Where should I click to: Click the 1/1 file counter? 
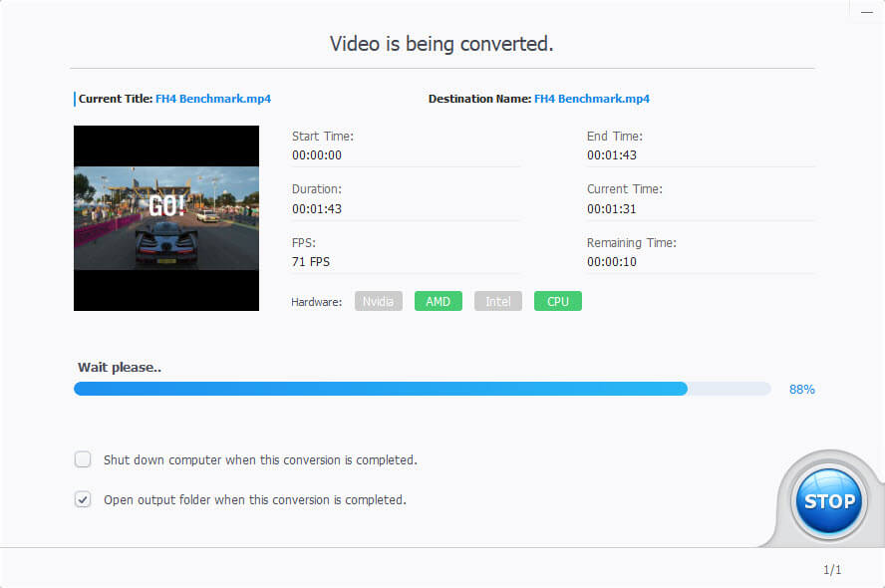[x=832, y=569]
